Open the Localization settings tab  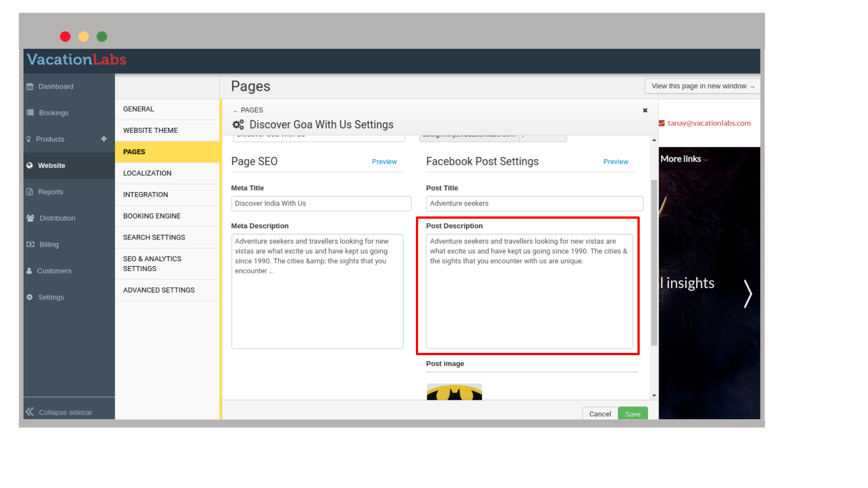(147, 173)
